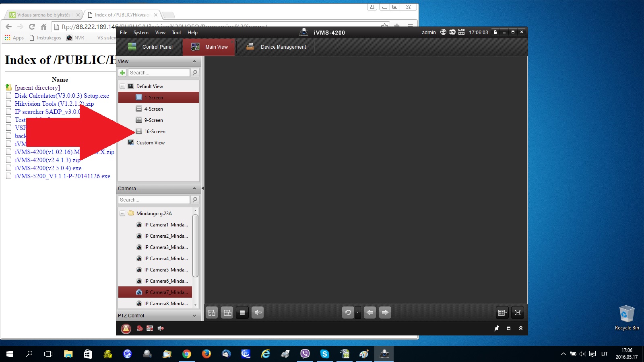
Task: Toggle the audio mute speaker button
Action: (258, 313)
